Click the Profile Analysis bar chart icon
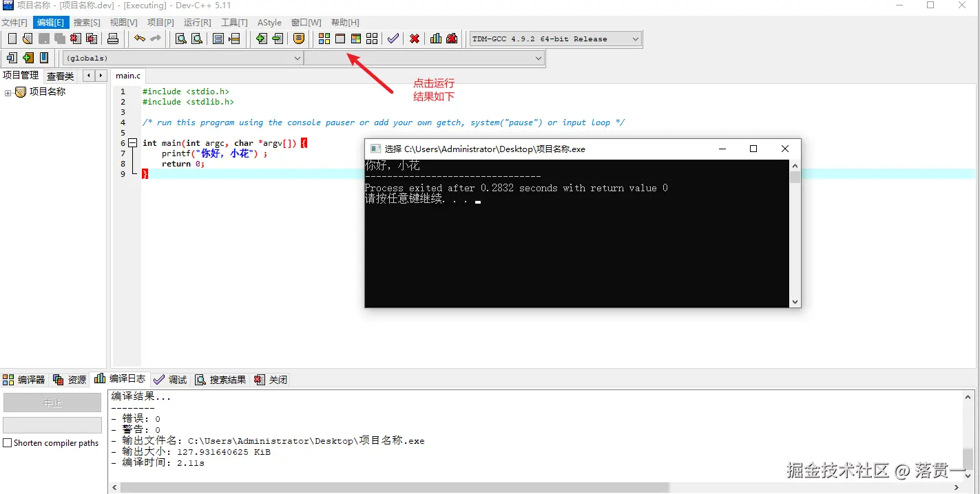 coord(436,39)
